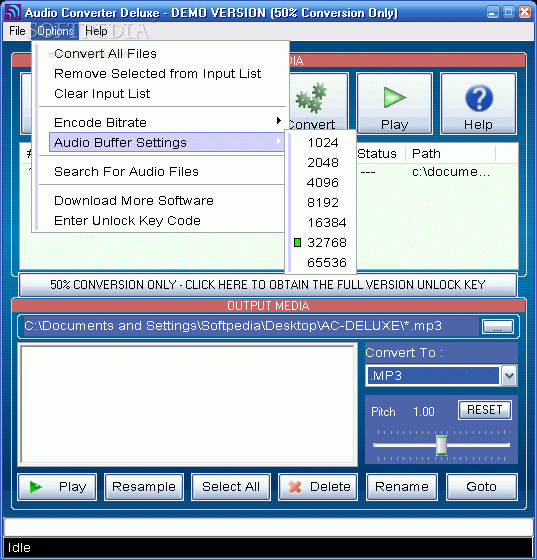Click the Audio Converter Deluxe title bar icon
Viewport: 537px width, 560px height.
point(12,12)
